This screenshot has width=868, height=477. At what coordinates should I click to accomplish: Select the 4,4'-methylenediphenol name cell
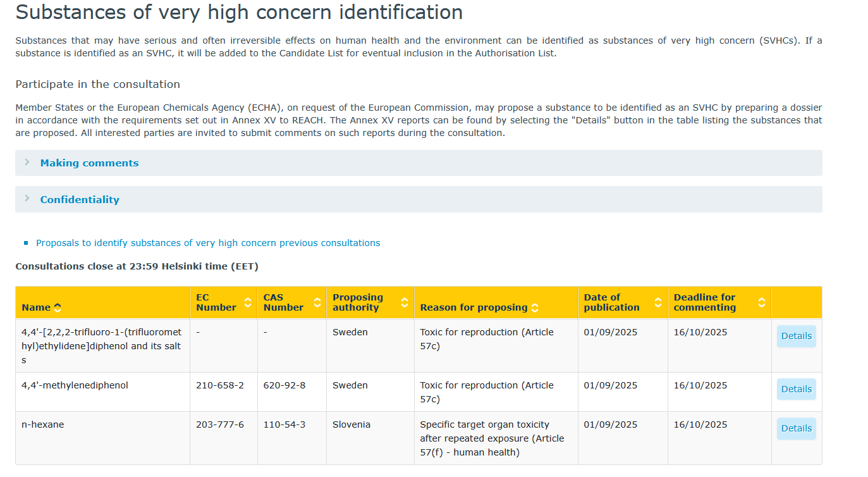103,392
